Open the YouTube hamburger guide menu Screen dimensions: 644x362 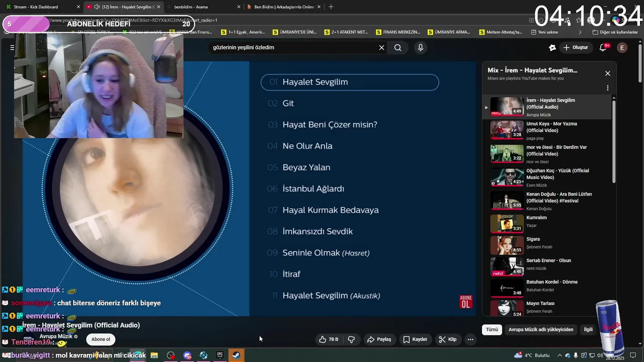click(12, 48)
